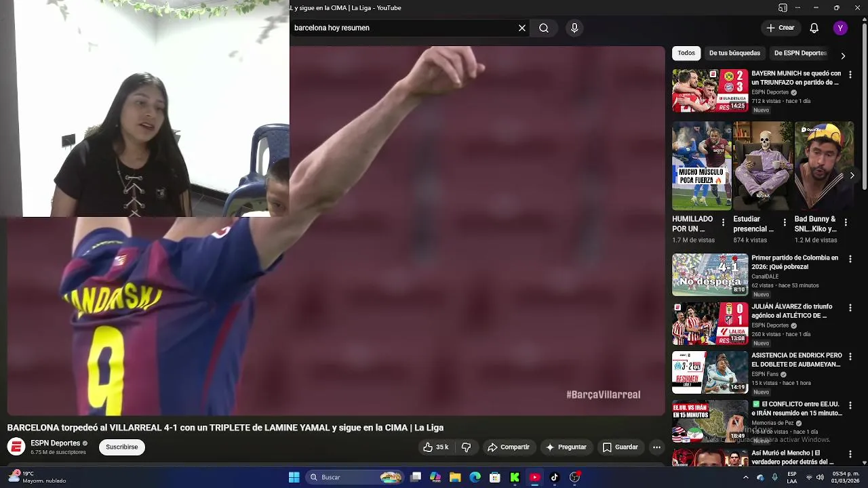Screen dimensions: 868x488
Task: Click system tray microphone icon
Action: [774, 477]
